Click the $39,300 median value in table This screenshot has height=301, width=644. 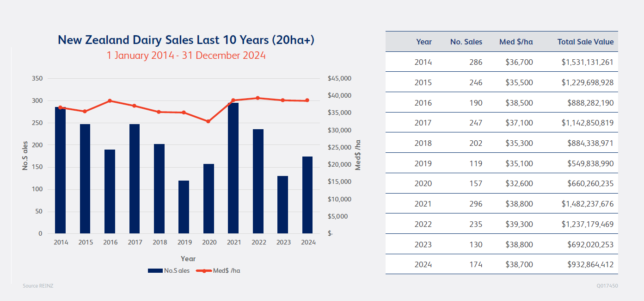519,224
